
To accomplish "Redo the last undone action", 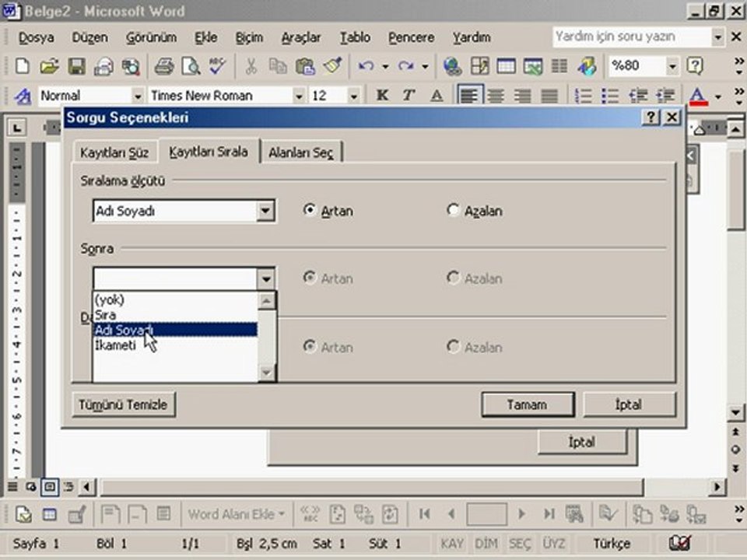I will coord(405,66).
